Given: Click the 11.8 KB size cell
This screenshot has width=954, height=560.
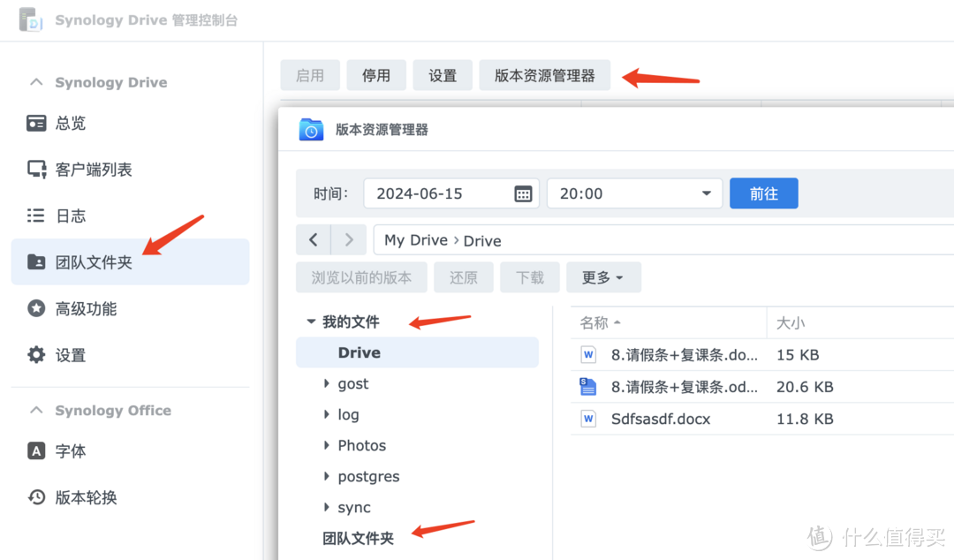Looking at the screenshot, I should [805, 419].
